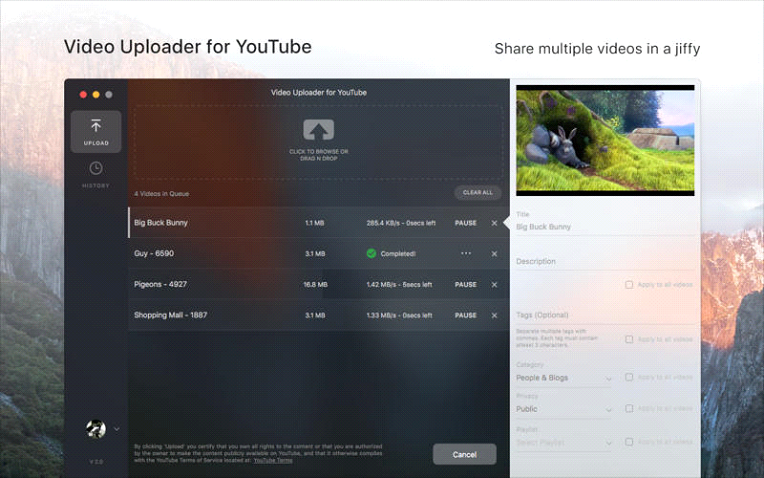Remove Pigeons - 4927 from queue
This screenshot has height=478, width=764.
point(494,285)
